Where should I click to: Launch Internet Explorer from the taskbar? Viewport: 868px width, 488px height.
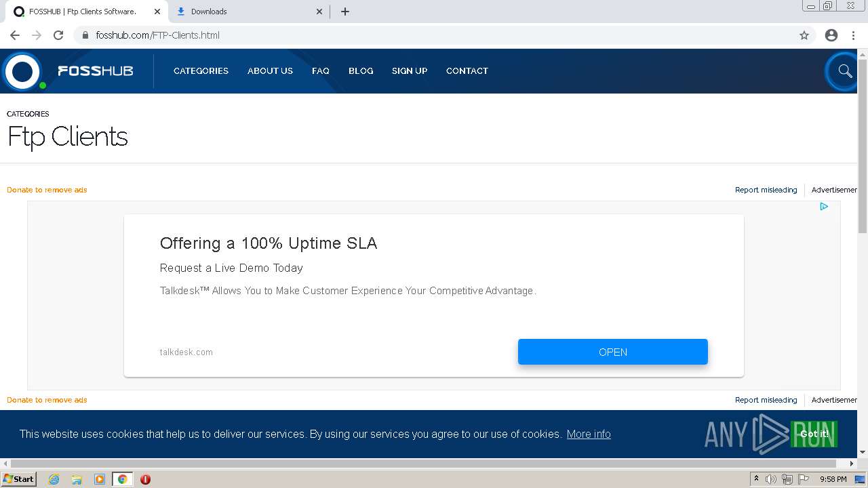[x=54, y=479]
